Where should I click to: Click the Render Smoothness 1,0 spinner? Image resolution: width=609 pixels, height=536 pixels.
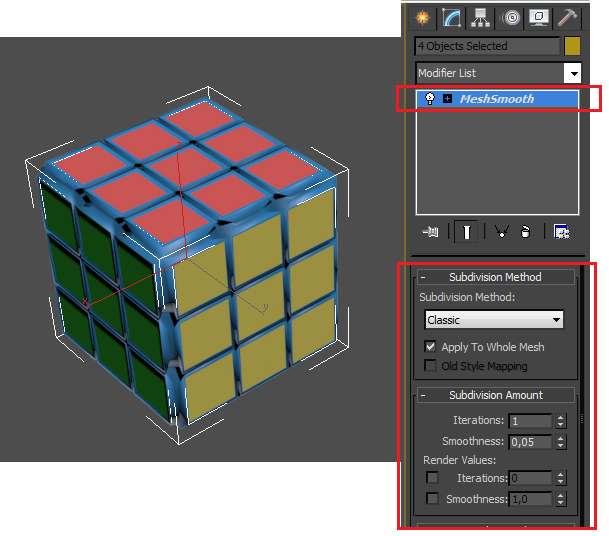point(560,499)
